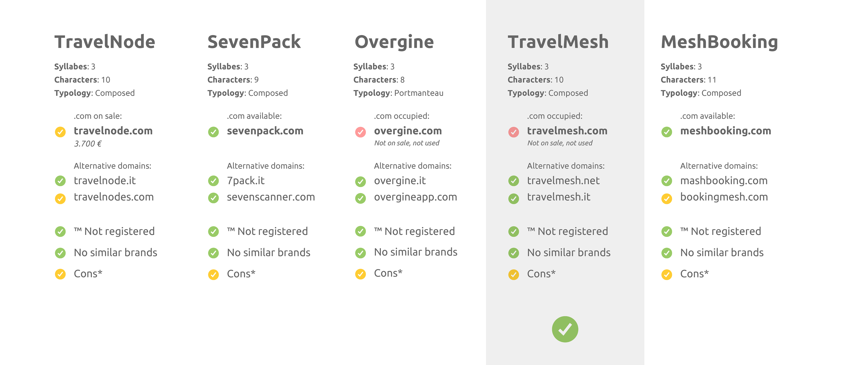Select the Overgine heading
Screen dimensions: 868x365
click(394, 42)
